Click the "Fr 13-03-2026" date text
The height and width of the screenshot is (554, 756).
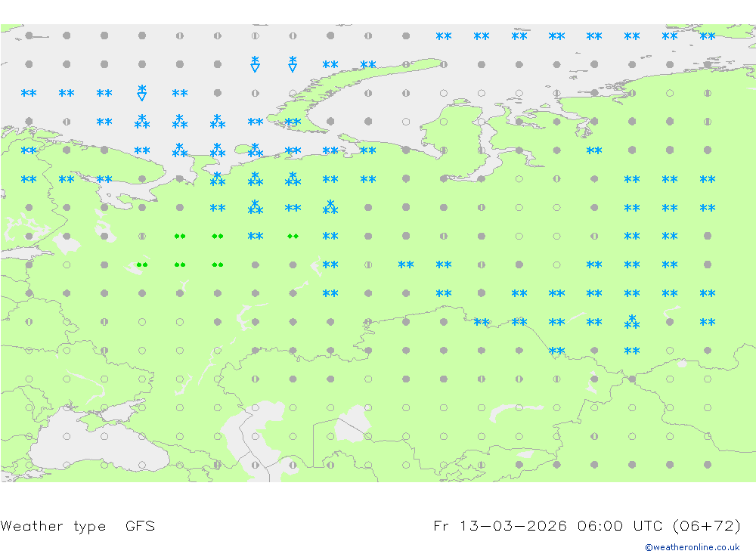[500, 525]
